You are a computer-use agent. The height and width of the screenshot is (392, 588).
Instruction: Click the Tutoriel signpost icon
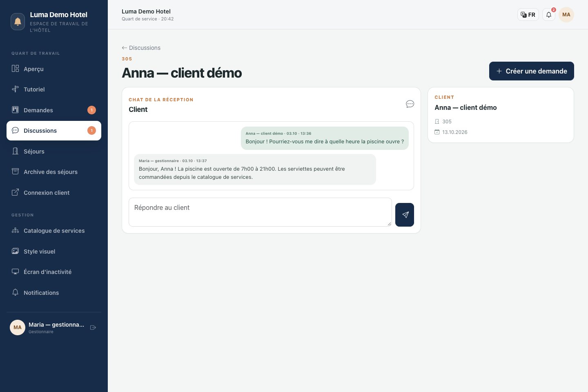pos(15,89)
